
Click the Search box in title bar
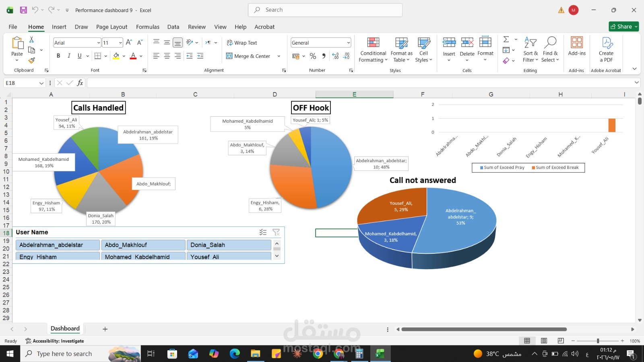click(325, 10)
